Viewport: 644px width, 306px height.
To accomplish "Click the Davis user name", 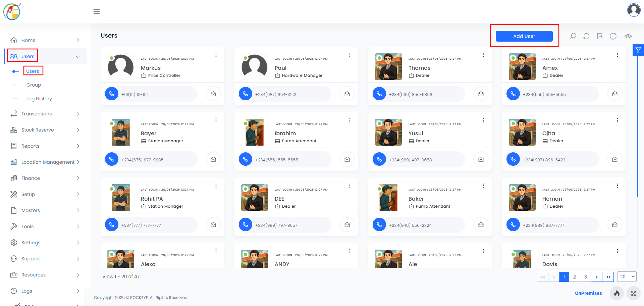I will [550, 264].
